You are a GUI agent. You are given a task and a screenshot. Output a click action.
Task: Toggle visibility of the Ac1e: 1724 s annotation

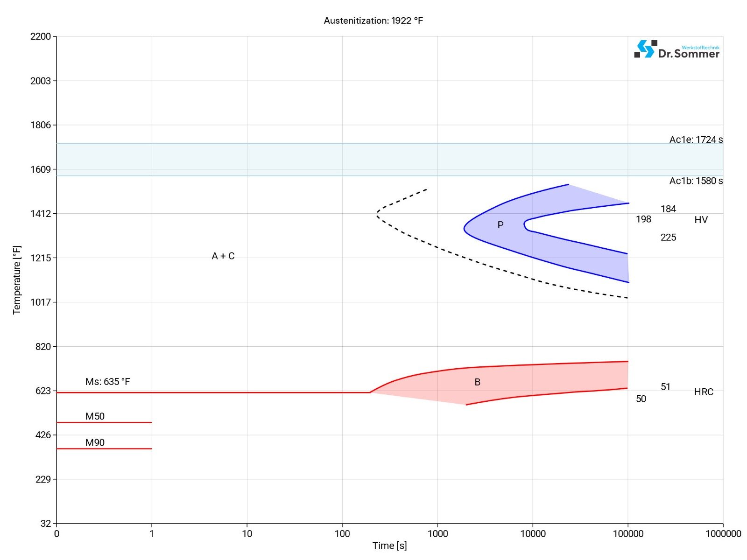(x=696, y=140)
